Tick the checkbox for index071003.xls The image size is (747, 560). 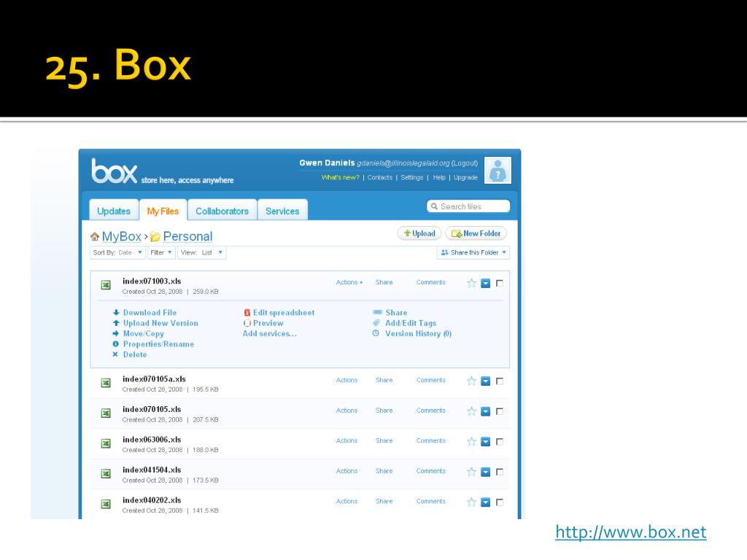coord(499,284)
